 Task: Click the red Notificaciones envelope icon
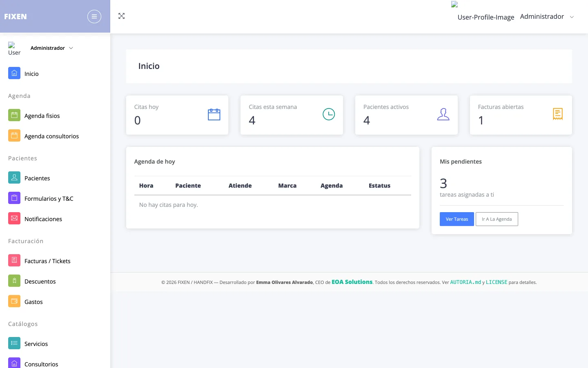pos(14,219)
